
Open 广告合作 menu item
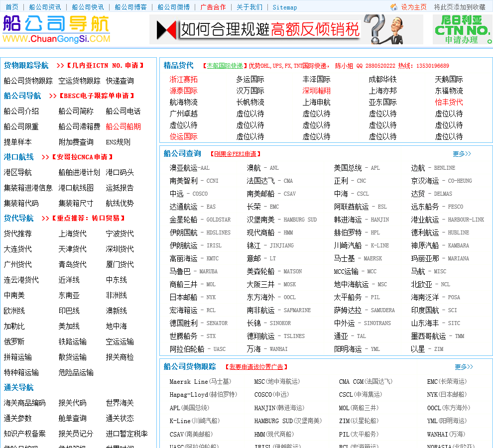[x=213, y=7]
